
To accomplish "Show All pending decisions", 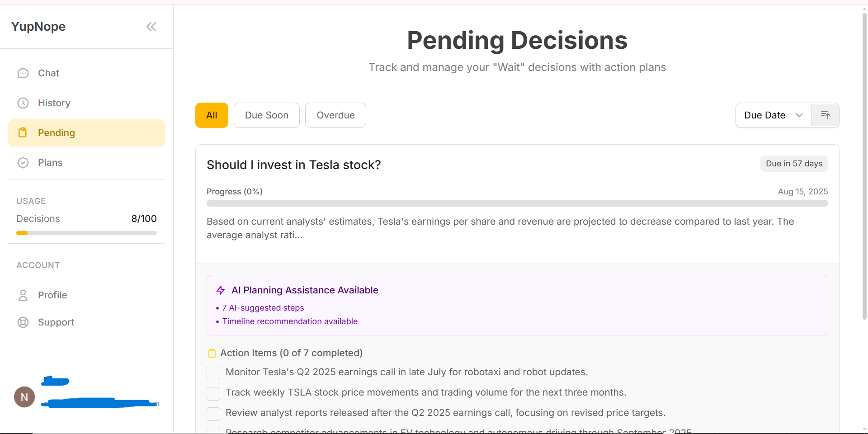I will pyautogui.click(x=212, y=115).
